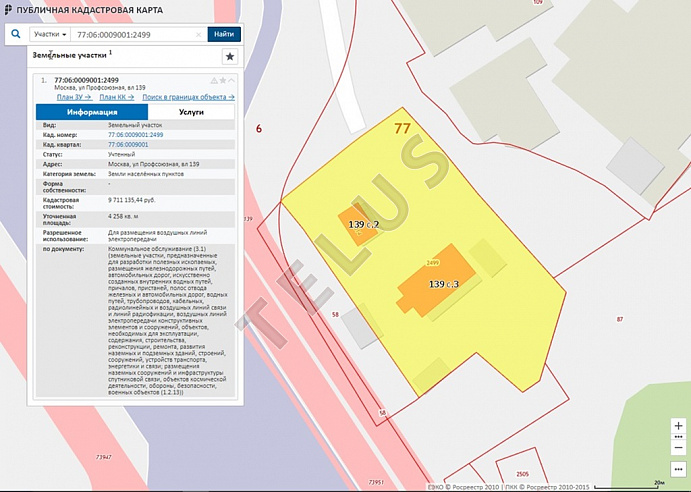The image size is (691, 492).
Task: Click the warning triangle icon on result
Action: [x=214, y=80]
